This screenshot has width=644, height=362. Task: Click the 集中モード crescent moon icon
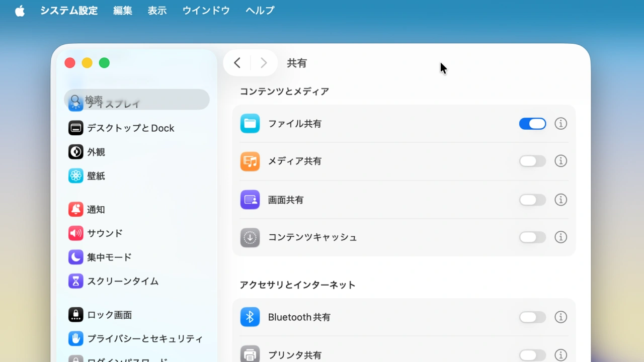click(75, 257)
